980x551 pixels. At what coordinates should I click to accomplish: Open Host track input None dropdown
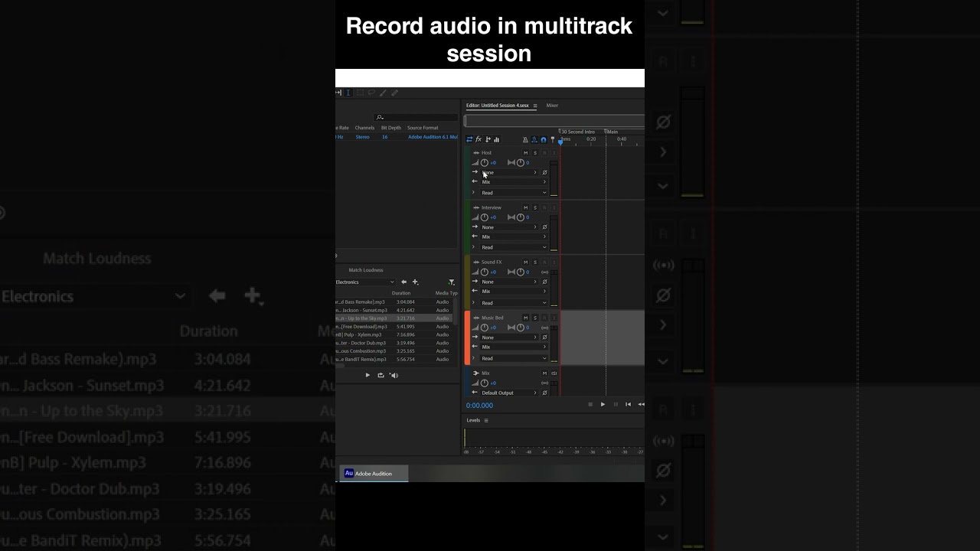pyautogui.click(x=509, y=172)
